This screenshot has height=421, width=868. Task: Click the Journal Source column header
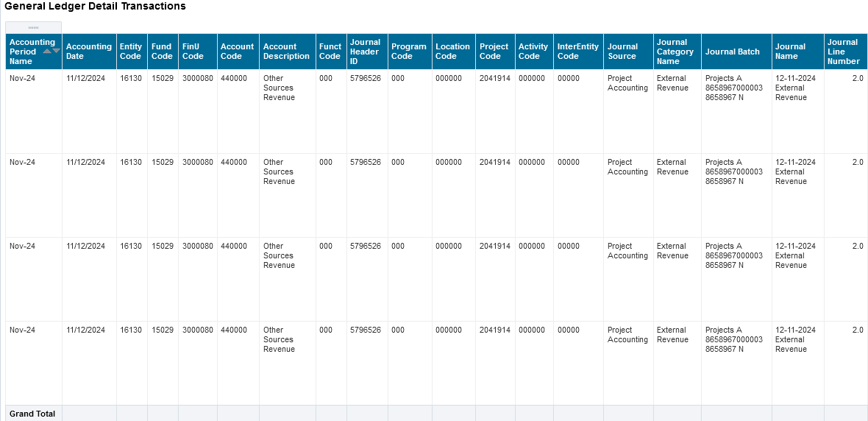point(622,52)
